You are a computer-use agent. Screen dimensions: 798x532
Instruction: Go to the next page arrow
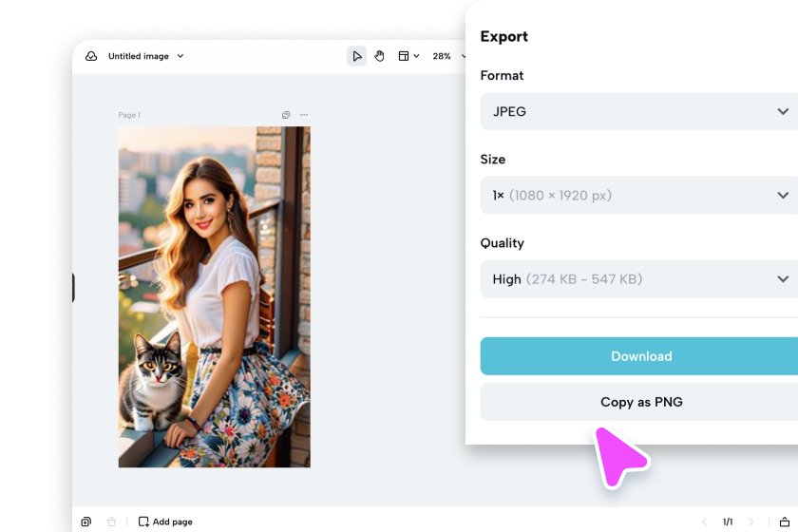tap(751, 522)
